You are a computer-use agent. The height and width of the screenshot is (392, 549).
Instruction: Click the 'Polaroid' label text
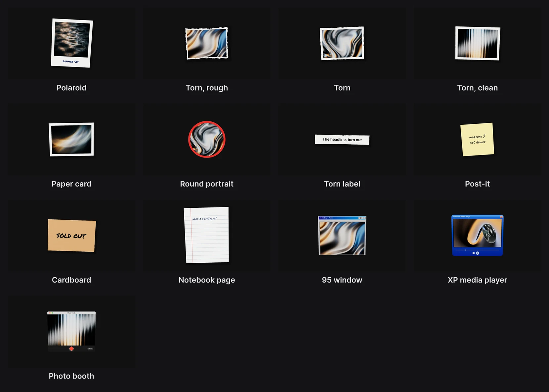click(71, 88)
